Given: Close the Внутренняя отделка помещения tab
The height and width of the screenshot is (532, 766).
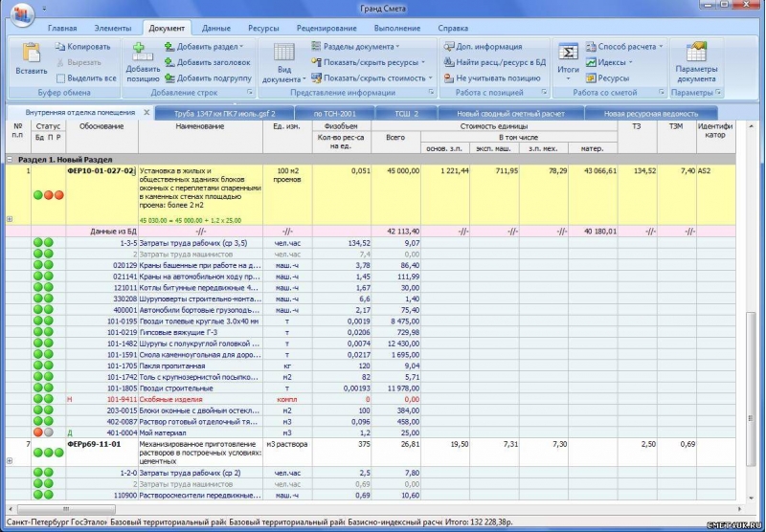Looking at the screenshot, I should point(146,113).
